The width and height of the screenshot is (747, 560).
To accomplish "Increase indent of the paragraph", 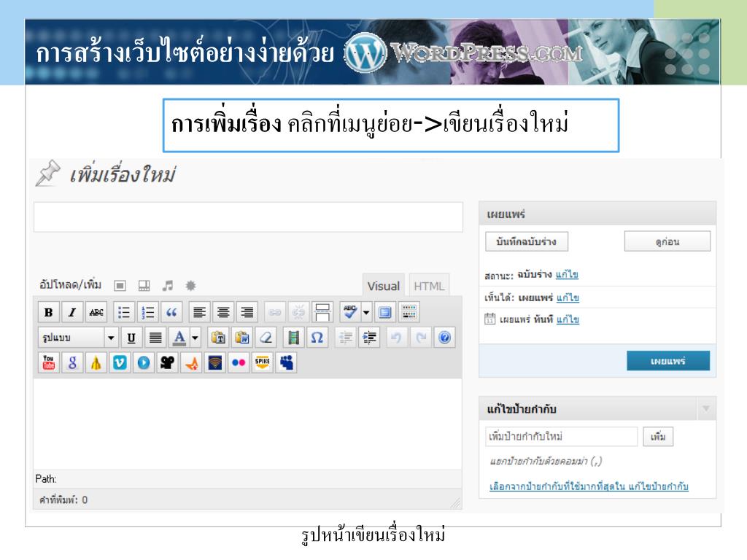I will (x=369, y=338).
